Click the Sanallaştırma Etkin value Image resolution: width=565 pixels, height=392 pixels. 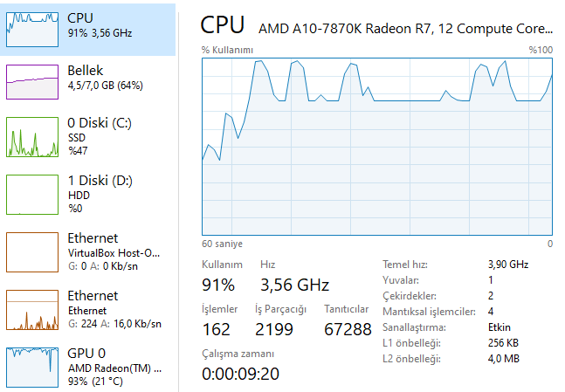[x=500, y=327]
